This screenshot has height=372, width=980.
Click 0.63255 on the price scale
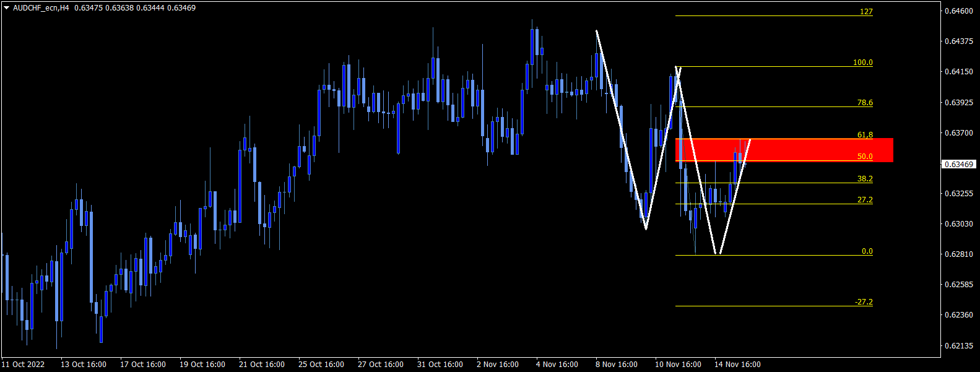[x=959, y=194]
